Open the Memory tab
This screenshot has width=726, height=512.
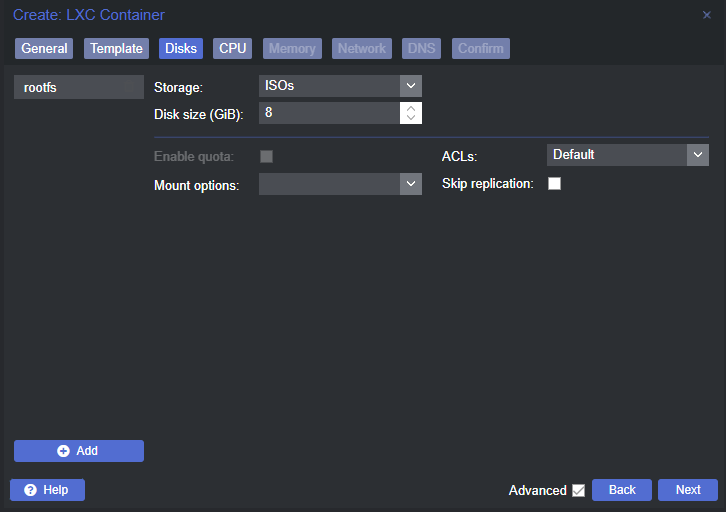[292, 49]
